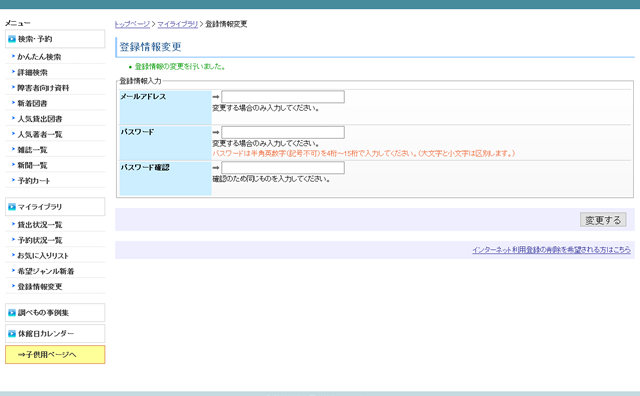Go to the 子供用ページへ yellow button
Image resolution: width=640 pixels, height=396 pixels.
coord(55,355)
